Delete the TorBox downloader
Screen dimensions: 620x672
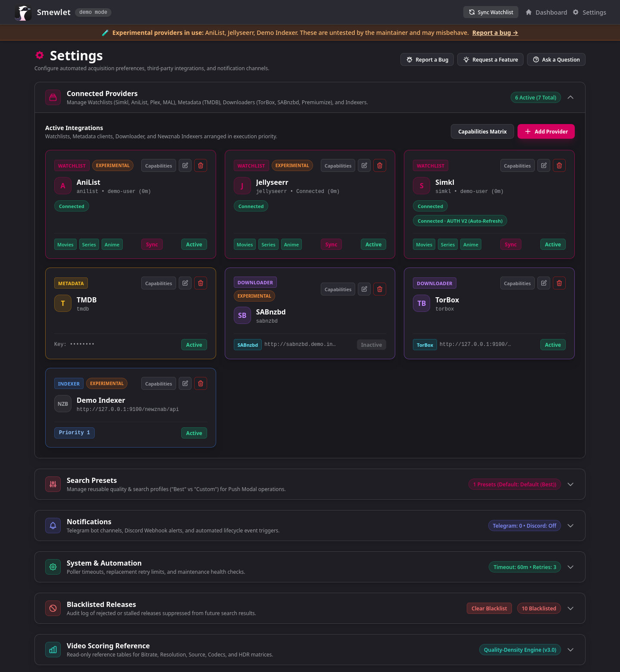(x=559, y=283)
